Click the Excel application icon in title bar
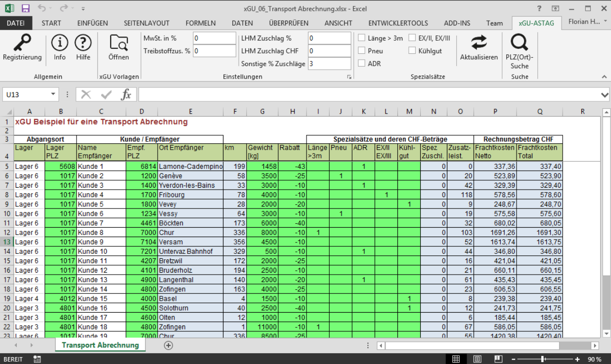 point(10,8)
